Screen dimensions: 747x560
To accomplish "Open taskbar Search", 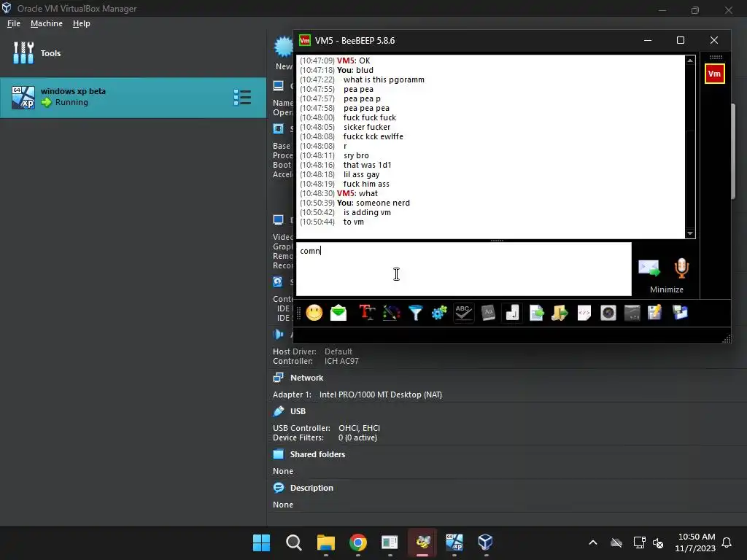I will point(293,542).
